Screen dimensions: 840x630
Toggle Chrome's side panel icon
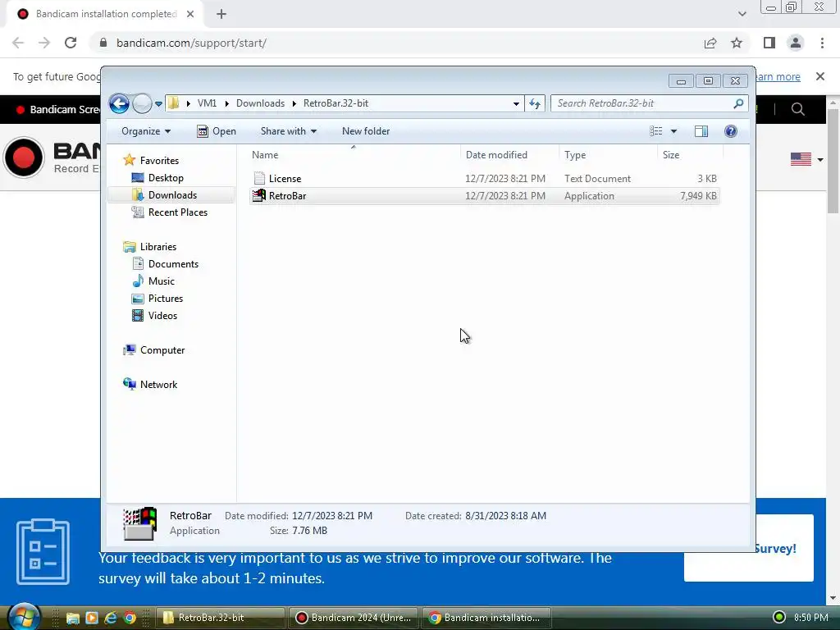click(x=769, y=43)
